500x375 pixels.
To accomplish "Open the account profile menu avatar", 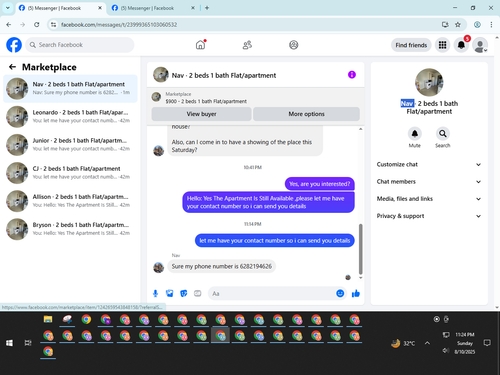I will coord(480,45).
